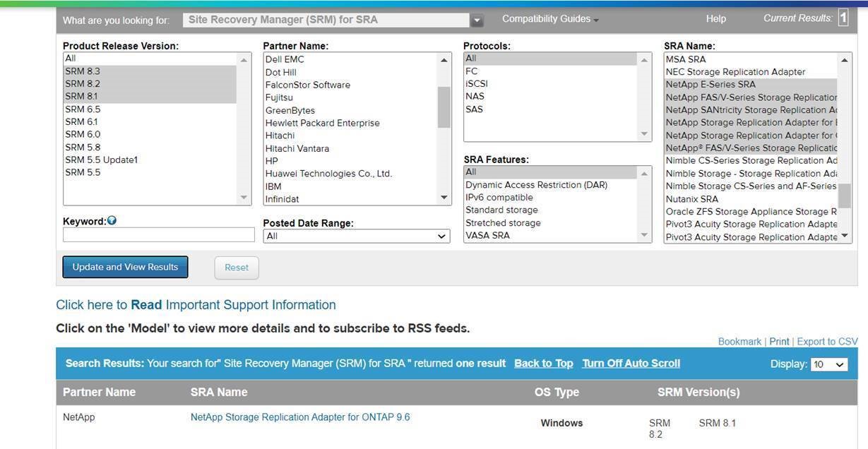This screenshot has width=868, height=449.
Task: Open the Help menu item
Action: [715, 19]
